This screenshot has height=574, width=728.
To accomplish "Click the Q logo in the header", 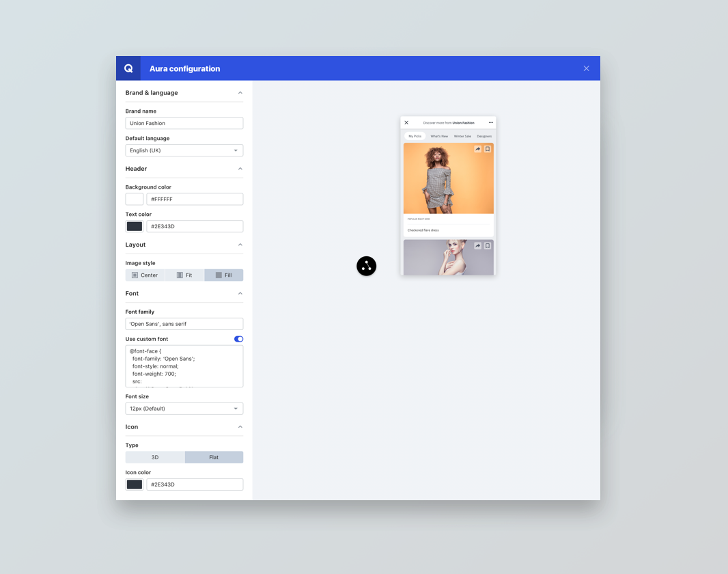I will (128, 68).
